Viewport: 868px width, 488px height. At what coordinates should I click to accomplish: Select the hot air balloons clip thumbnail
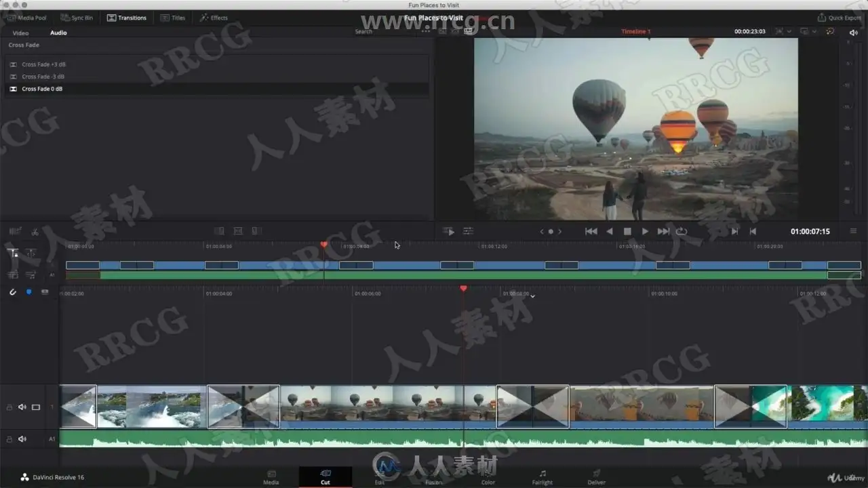388,407
